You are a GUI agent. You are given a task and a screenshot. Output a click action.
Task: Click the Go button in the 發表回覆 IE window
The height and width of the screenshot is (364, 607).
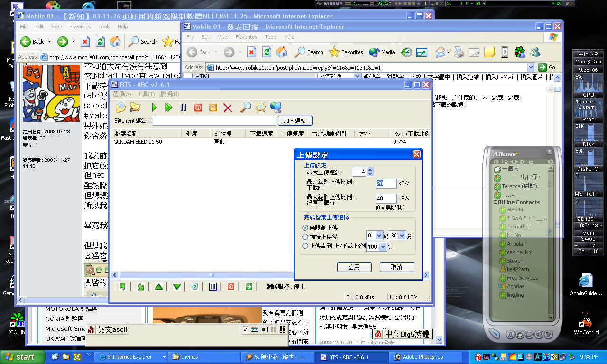pos(548,67)
